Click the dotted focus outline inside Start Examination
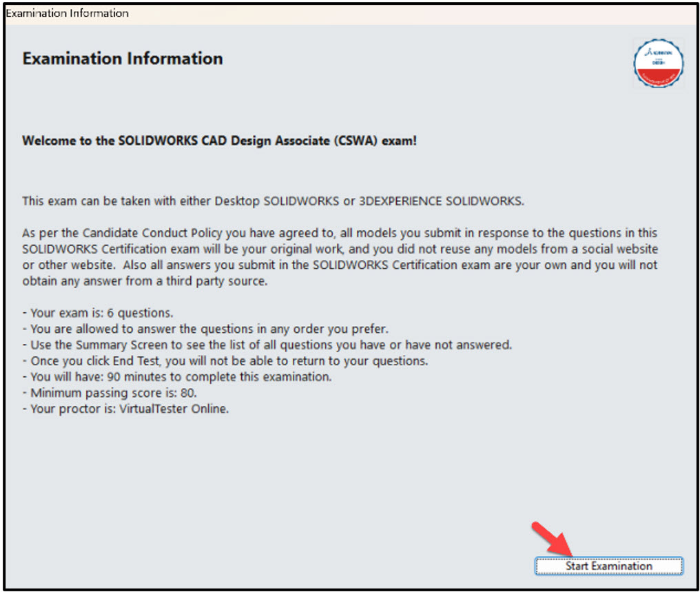Screen dimensions: 700x592 click(608, 566)
